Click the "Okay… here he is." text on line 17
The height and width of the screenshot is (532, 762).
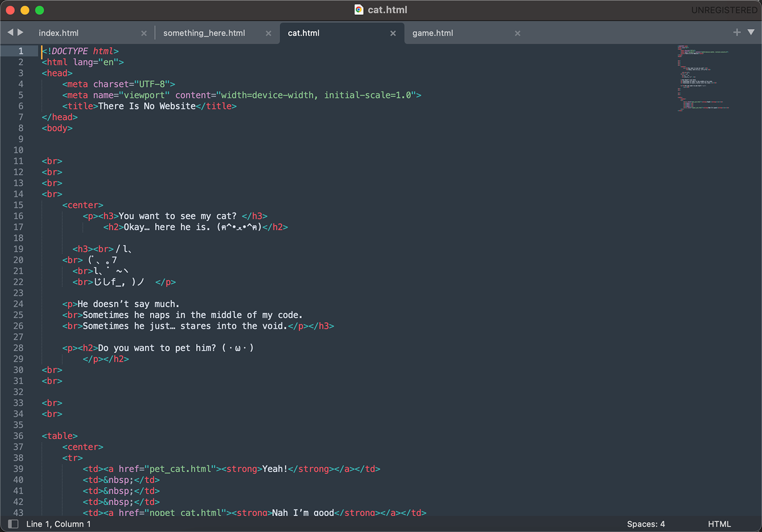point(167,227)
